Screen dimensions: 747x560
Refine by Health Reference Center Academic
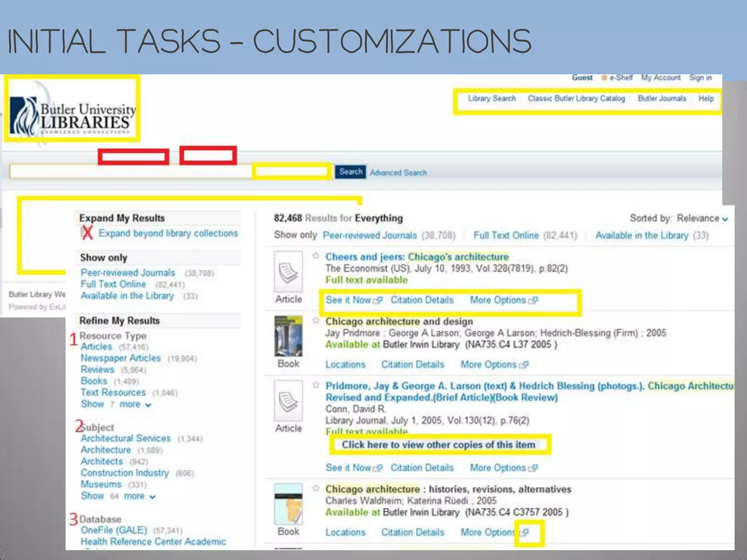pyautogui.click(x=153, y=542)
